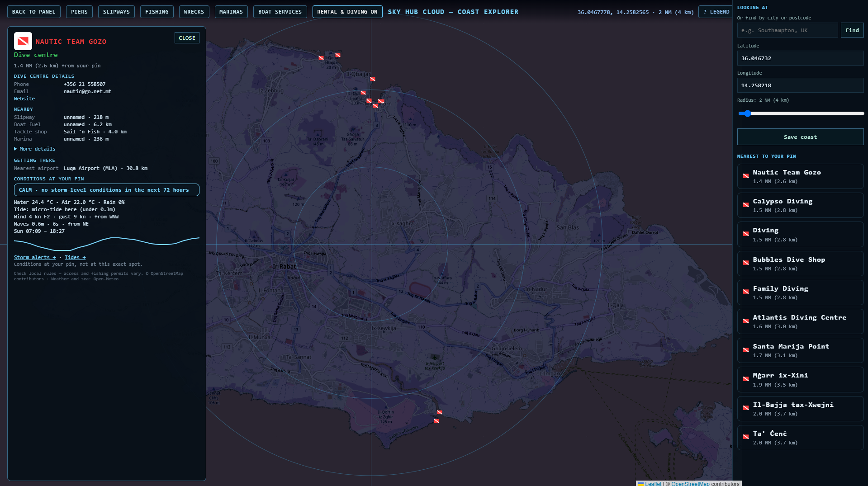The width and height of the screenshot is (868, 486).
Task: Click the Latitude input field
Action: [x=800, y=58]
